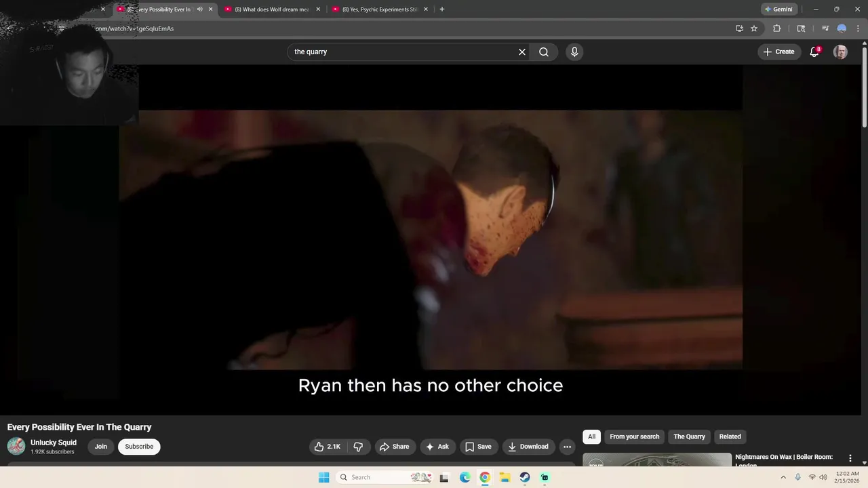868x488 pixels.
Task: Open the Chrome profile avatar
Action: coord(842,28)
